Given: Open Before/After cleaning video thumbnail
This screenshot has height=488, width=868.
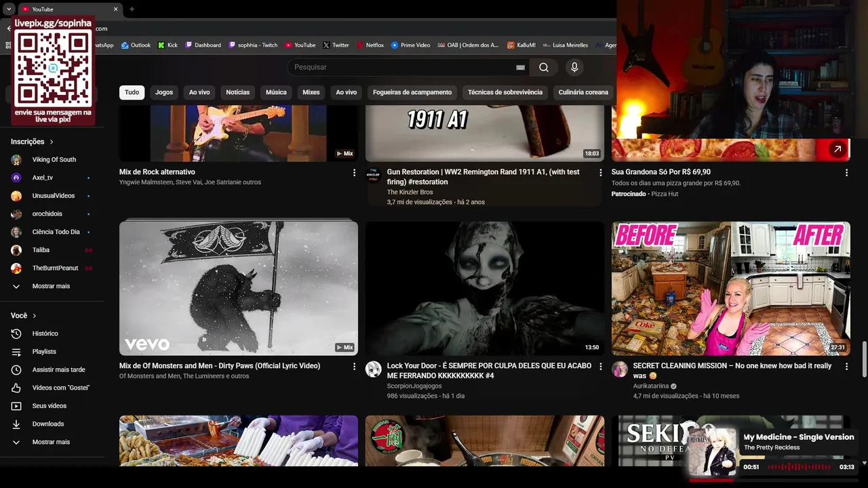Looking at the screenshot, I should [x=731, y=288].
